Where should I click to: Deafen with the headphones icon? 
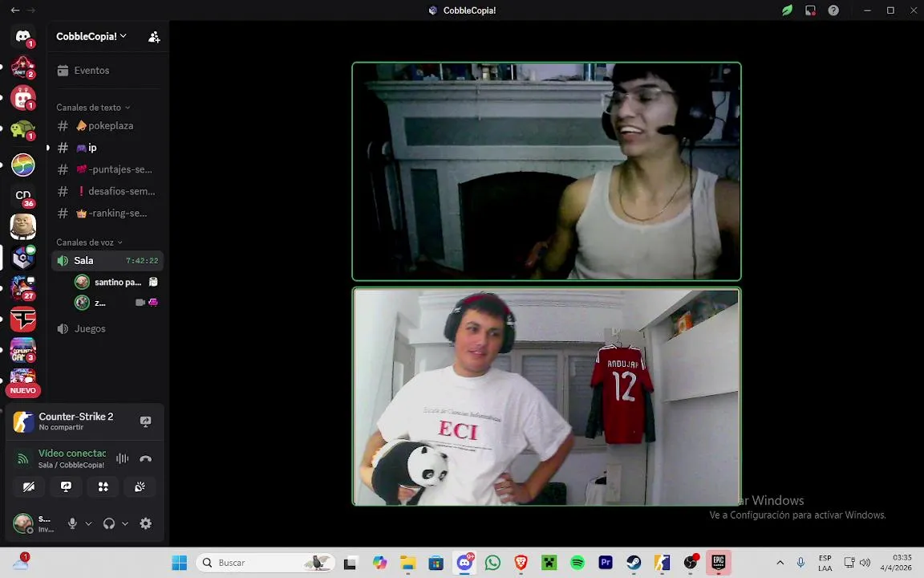109,523
